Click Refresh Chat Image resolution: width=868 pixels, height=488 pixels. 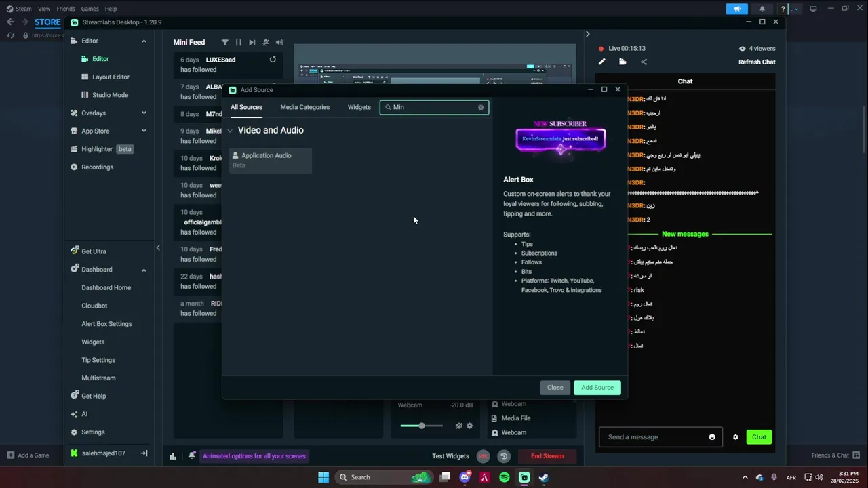click(757, 62)
